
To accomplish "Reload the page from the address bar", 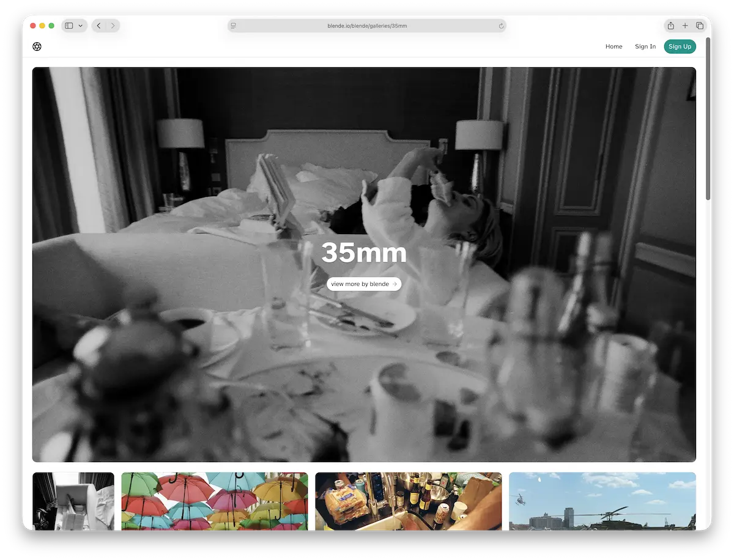I will pyautogui.click(x=501, y=26).
